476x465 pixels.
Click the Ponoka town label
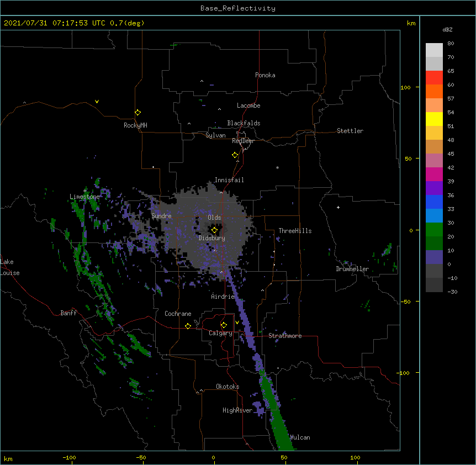point(265,75)
